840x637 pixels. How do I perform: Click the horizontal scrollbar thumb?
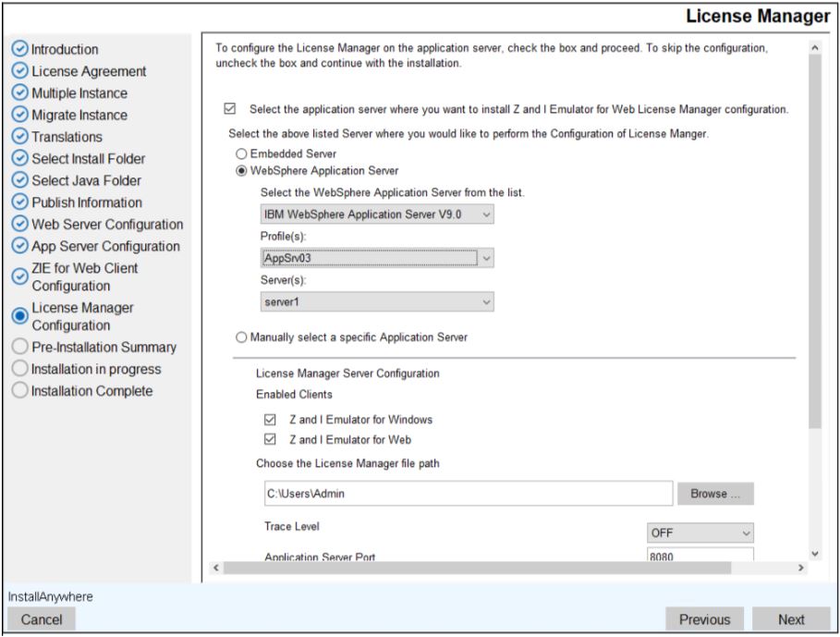click(477, 568)
